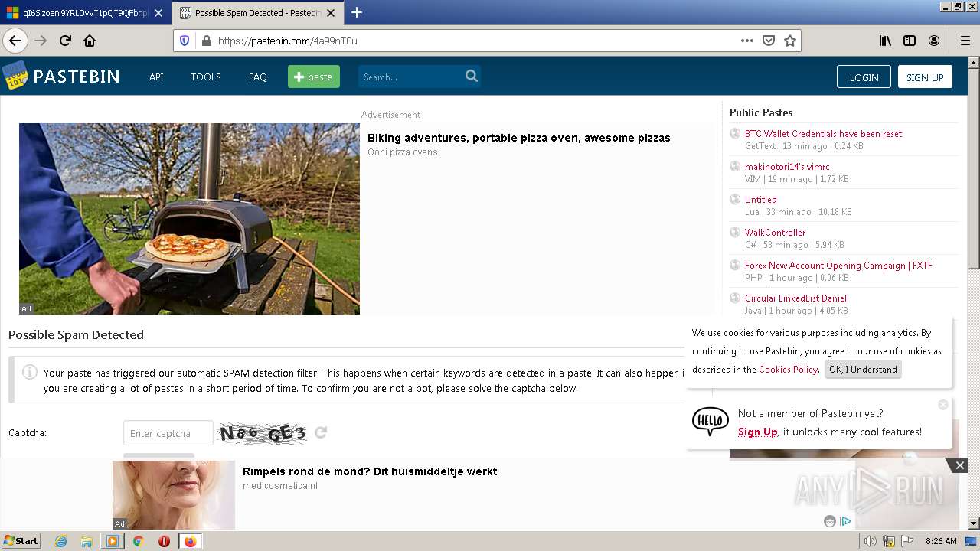980x551 pixels.
Task: Open Circular LinkedList Daniel paste
Action: pyautogui.click(x=795, y=298)
